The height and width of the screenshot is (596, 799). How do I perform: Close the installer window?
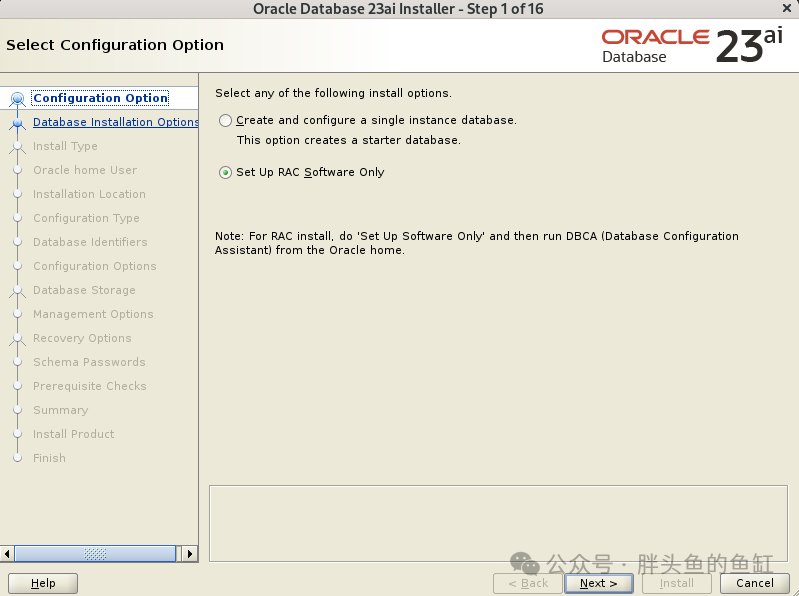(x=787, y=8)
